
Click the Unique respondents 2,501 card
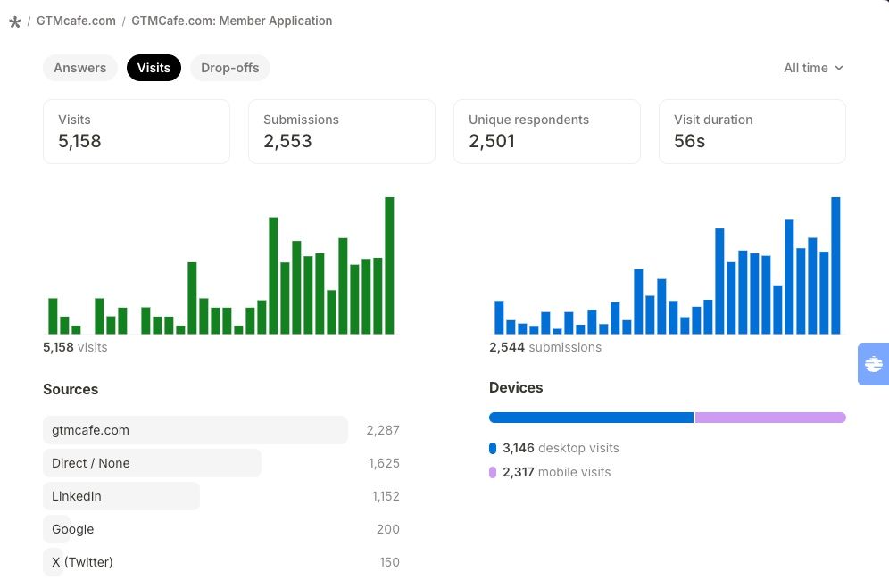click(x=547, y=131)
